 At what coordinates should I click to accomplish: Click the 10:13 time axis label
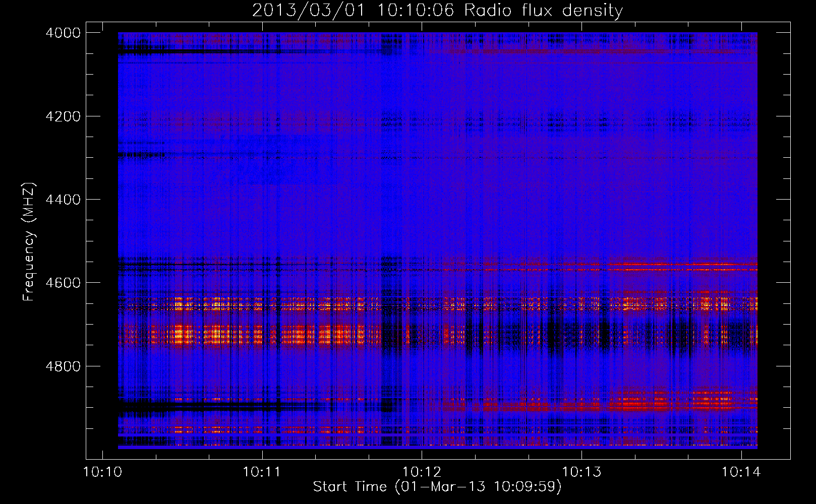(x=581, y=472)
